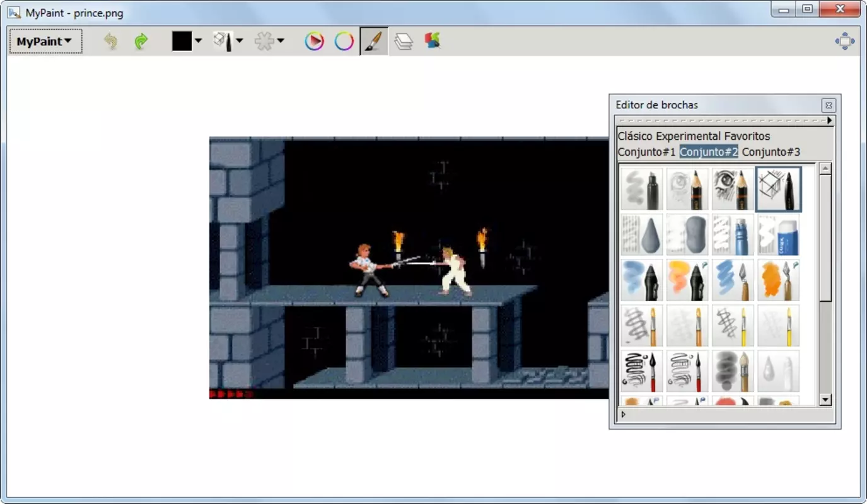Select the gray kneaded eraser brush
The height and width of the screenshot is (504, 867).
[x=687, y=234]
